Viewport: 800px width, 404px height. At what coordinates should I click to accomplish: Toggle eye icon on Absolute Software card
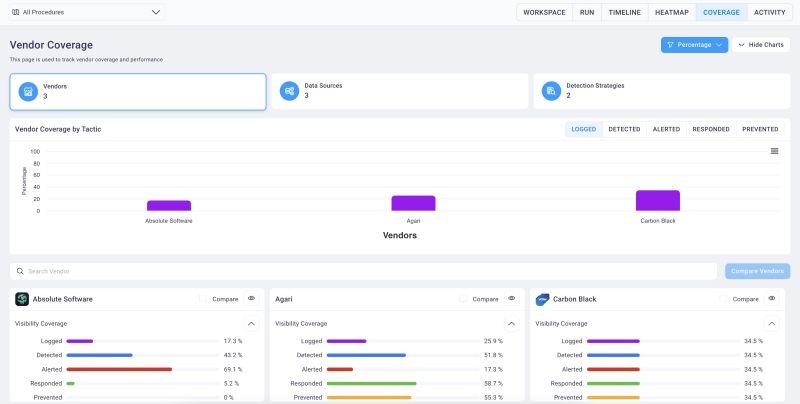click(x=251, y=298)
